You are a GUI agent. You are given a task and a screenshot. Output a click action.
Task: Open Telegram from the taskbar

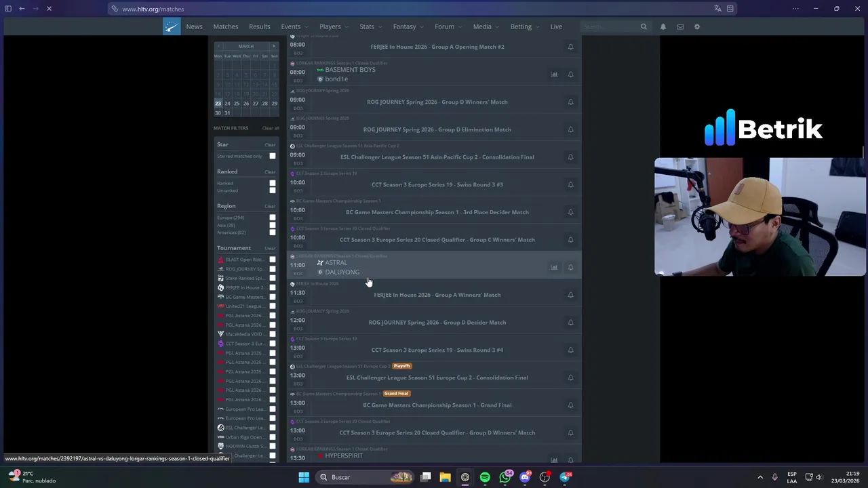tap(565, 477)
